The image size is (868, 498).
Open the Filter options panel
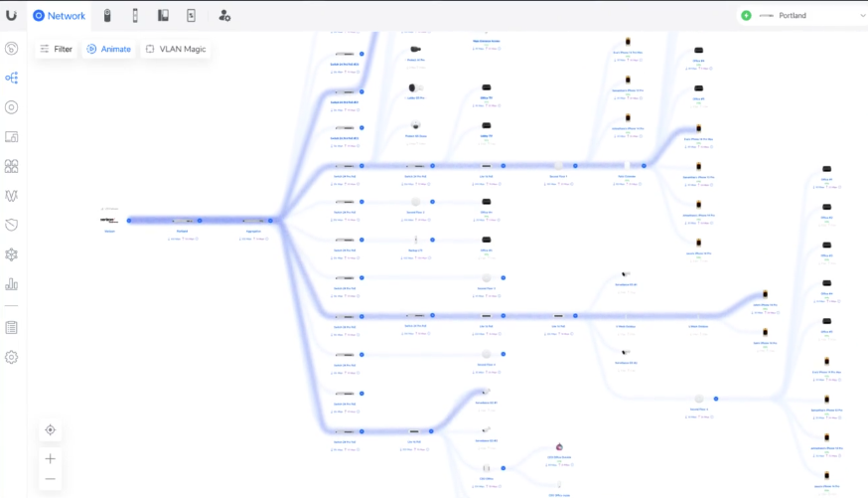[55, 49]
